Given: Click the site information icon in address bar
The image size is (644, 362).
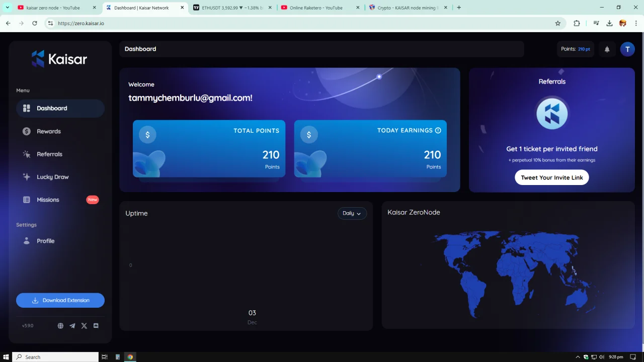Looking at the screenshot, I should click(50, 23).
